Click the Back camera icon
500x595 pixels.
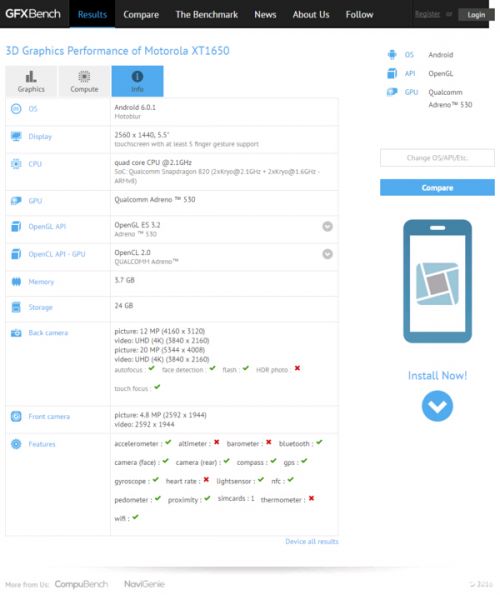pyautogui.click(x=16, y=333)
